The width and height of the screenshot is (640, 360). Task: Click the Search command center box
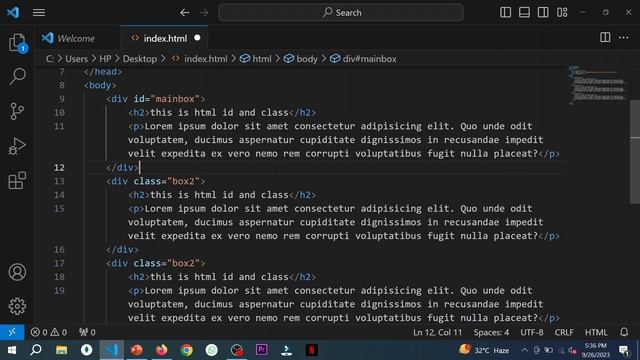(x=341, y=13)
